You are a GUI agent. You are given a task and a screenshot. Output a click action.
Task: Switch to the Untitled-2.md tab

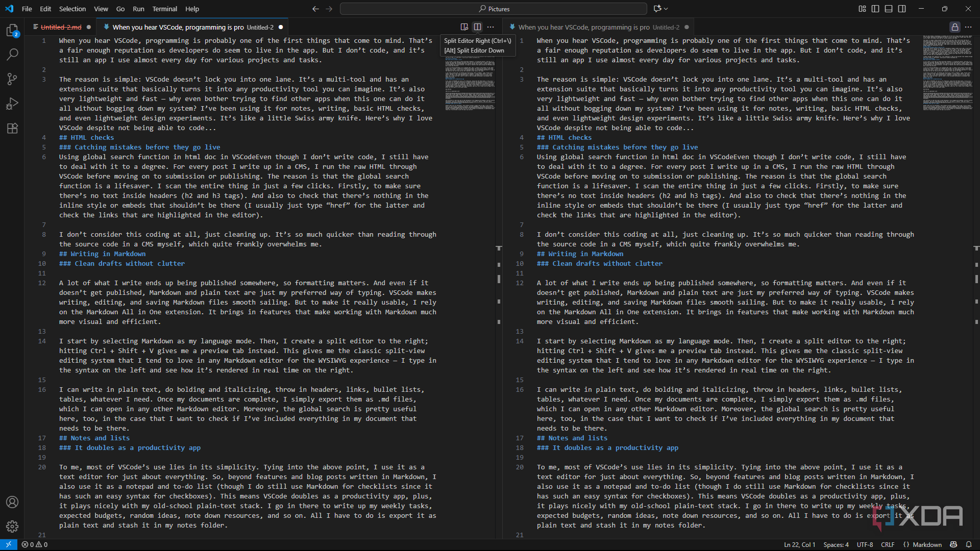61,27
